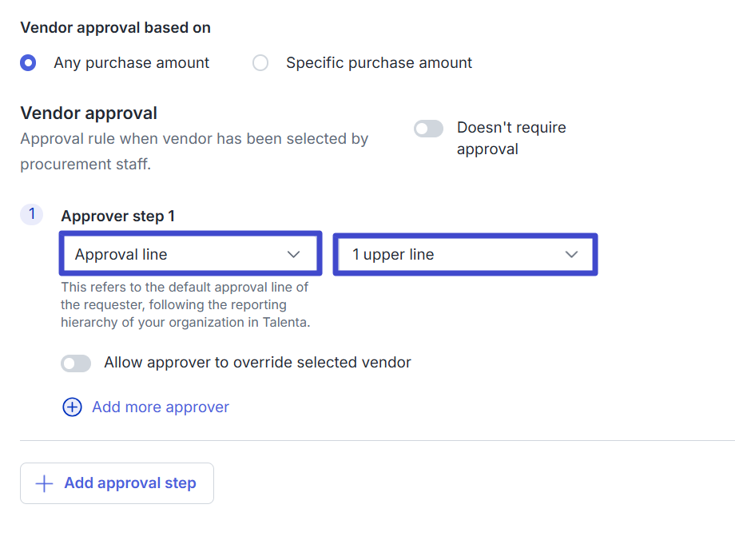Click the chevron arrow in 1 upper line box
735x560 pixels.
click(x=571, y=255)
